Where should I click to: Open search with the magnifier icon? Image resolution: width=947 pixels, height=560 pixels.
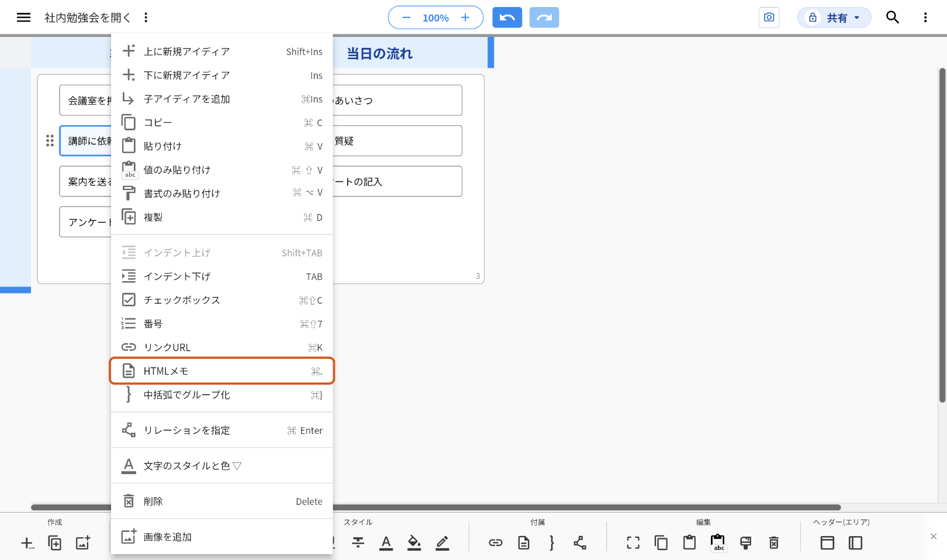[893, 18]
